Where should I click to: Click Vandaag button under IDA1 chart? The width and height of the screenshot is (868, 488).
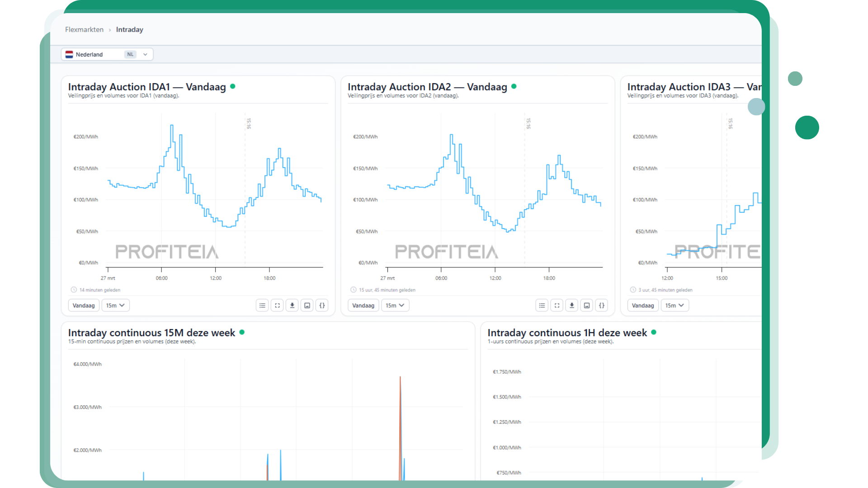coord(84,305)
